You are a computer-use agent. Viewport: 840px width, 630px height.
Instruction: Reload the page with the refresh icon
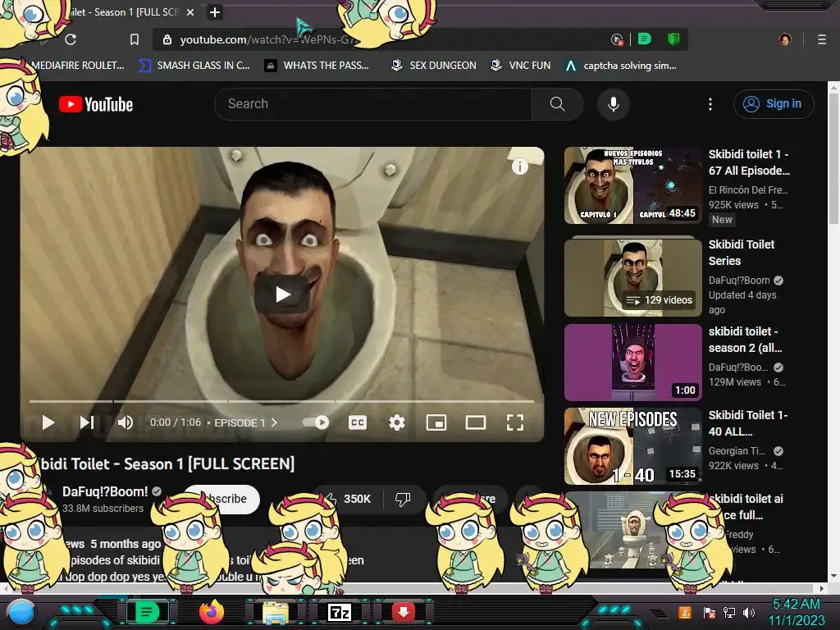pyautogui.click(x=71, y=39)
